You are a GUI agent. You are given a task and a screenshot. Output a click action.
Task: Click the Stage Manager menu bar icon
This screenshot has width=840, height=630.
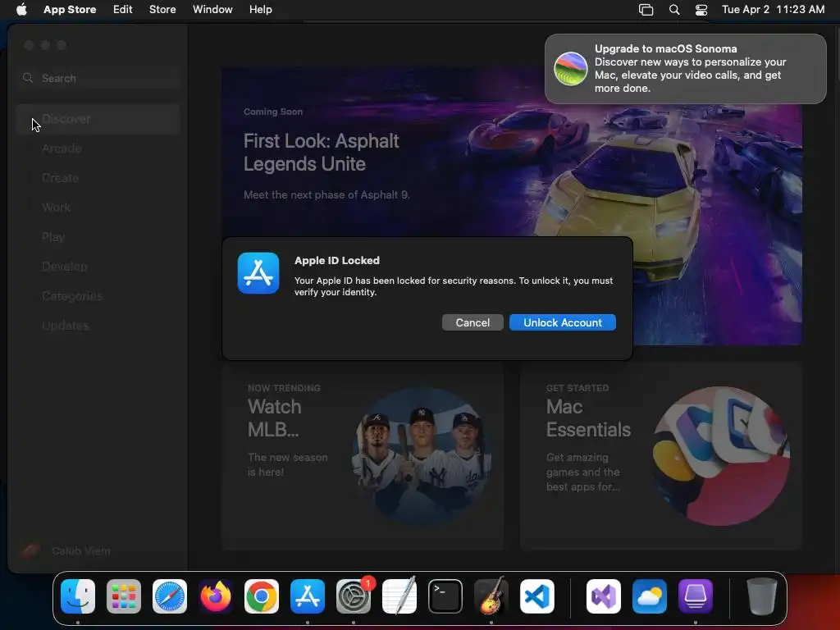point(646,10)
